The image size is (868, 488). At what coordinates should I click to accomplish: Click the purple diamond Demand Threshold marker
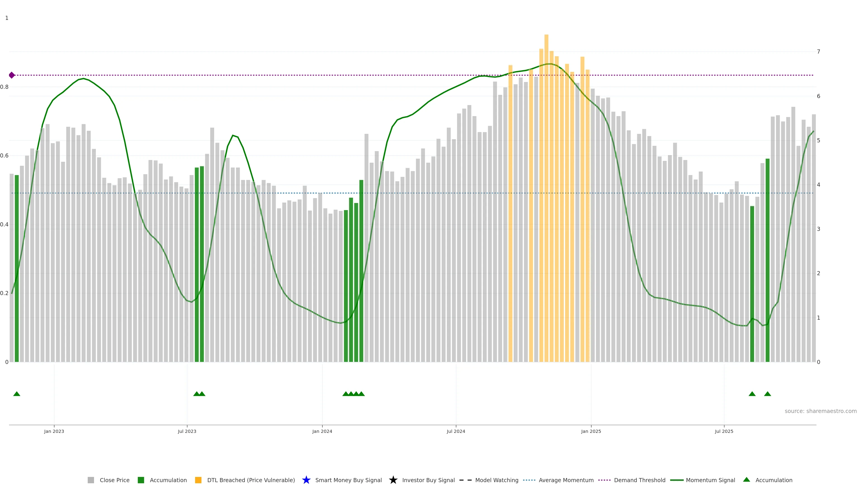pyautogui.click(x=12, y=75)
